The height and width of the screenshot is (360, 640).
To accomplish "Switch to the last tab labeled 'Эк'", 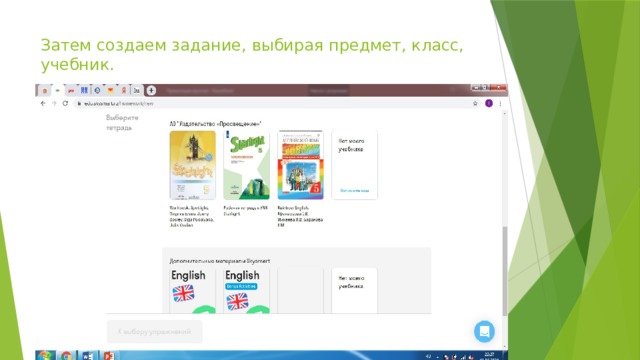I will coord(137,90).
